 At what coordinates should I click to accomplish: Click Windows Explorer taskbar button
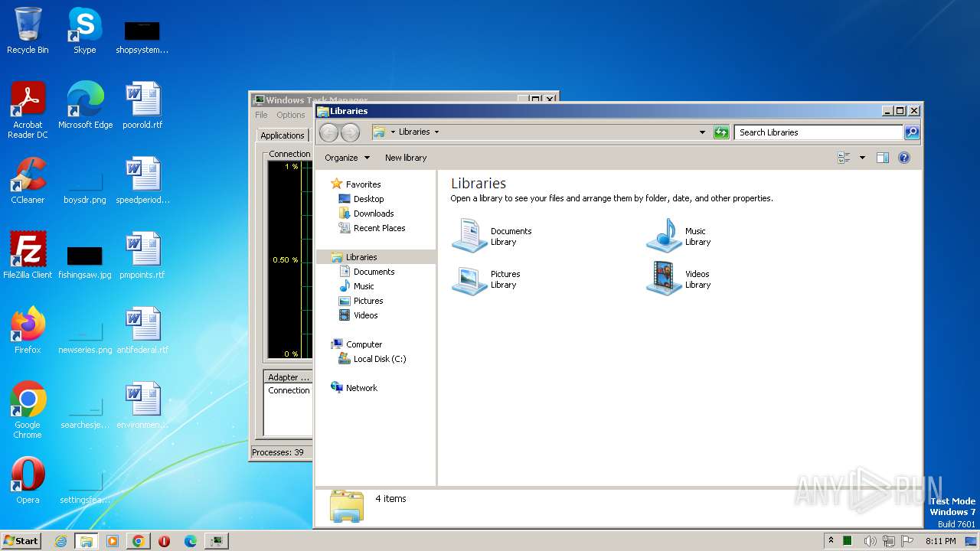[87, 541]
